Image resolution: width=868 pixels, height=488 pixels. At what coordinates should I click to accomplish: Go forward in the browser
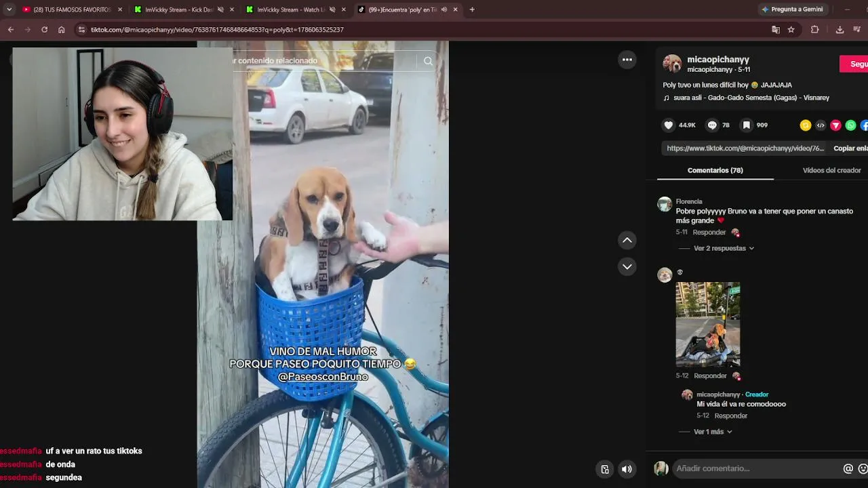28,30
